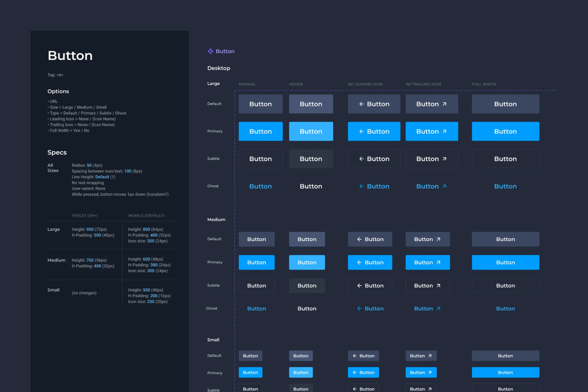
Task: Click Small Default button in Normal column
Action: (250, 356)
